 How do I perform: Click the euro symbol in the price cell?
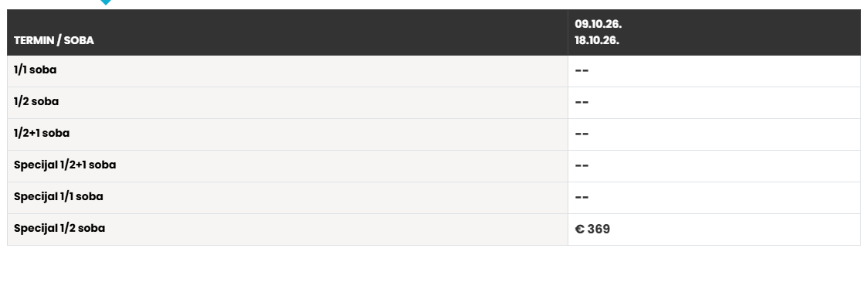[580, 229]
